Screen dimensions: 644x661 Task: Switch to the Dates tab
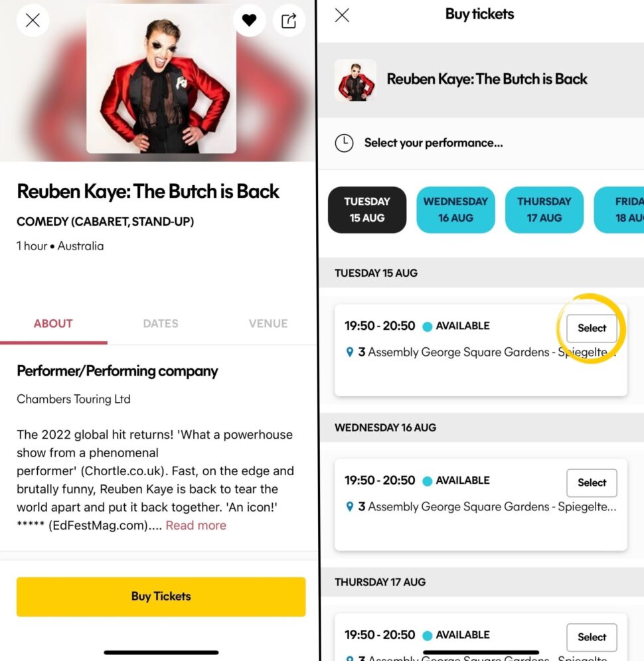click(161, 324)
